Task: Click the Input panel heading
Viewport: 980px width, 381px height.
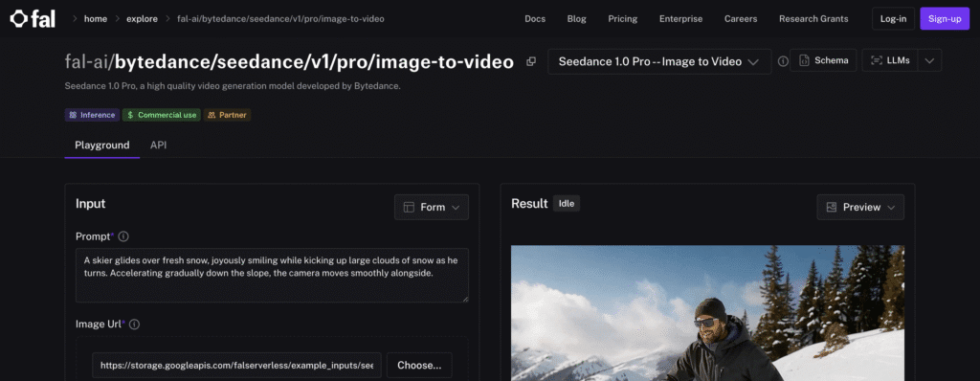Action: [91, 203]
